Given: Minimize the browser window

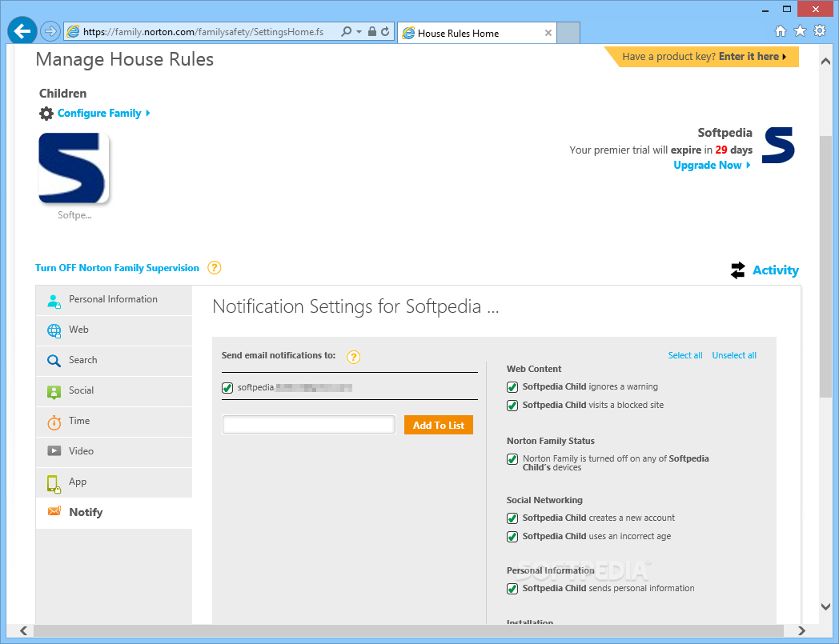Looking at the screenshot, I should click(765, 10).
